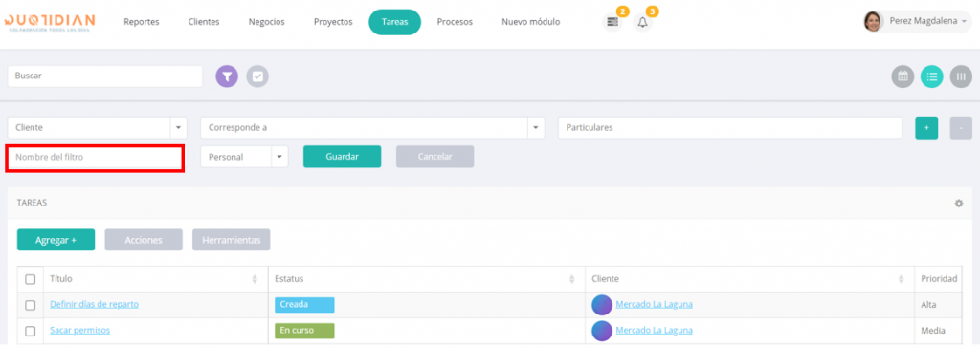Click the Creada status badge
Screen dimensions: 980x347
coord(304,305)
